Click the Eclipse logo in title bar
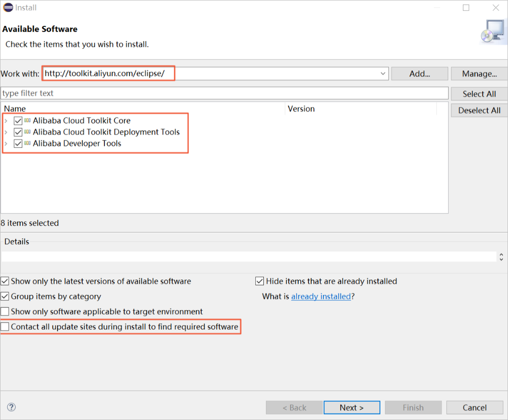This screenshot has width=508, height=420. (x=8, y=8)
